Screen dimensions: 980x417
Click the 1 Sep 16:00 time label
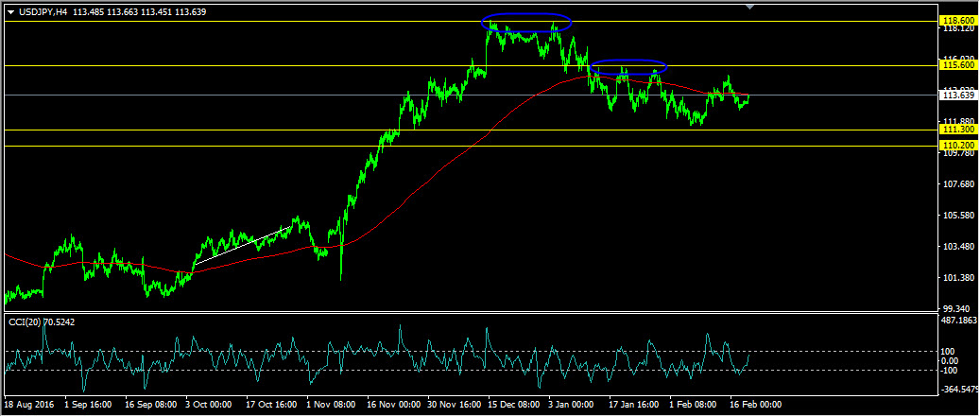tap(88, 405)
